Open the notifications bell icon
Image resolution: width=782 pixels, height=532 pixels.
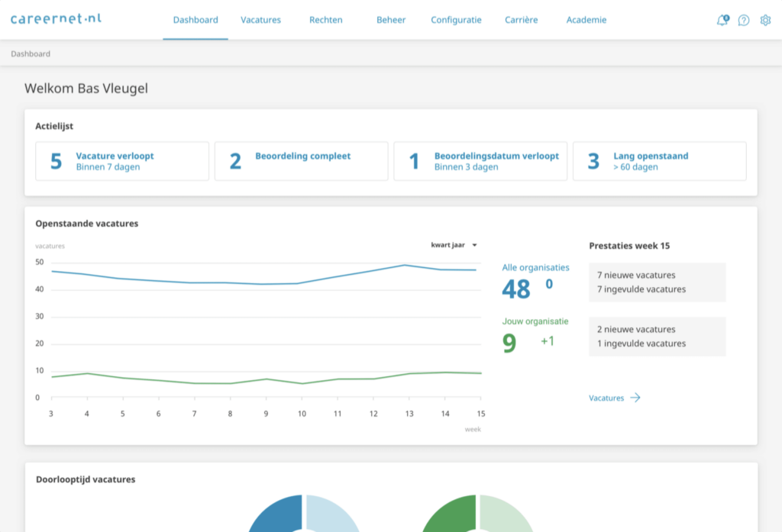(722, 21)
